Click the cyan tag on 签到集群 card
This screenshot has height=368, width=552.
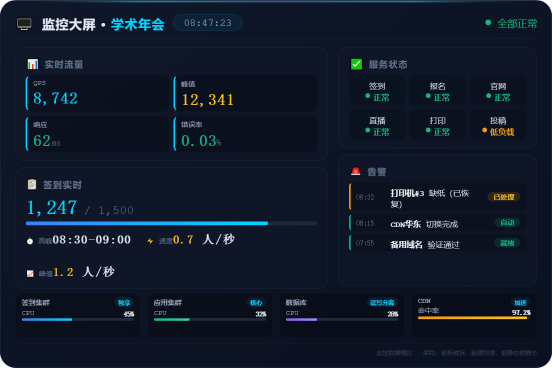pyautogui.click(x=124, y=302)
